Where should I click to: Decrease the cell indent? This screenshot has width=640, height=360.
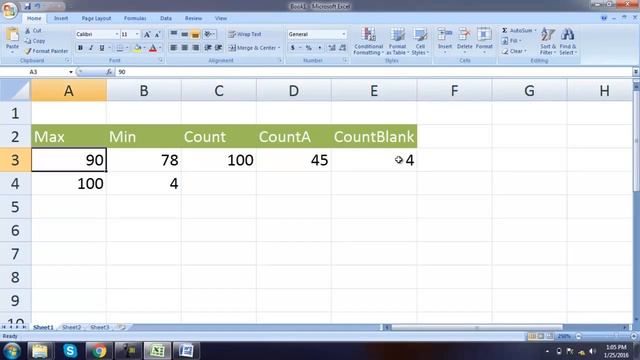click(x=208, y=48)
